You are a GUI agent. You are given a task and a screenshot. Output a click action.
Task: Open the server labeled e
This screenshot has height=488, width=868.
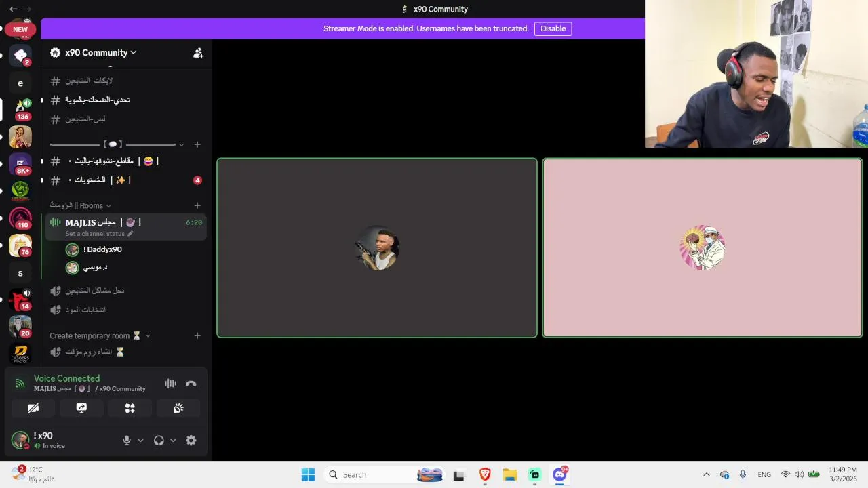pos(20,83)
